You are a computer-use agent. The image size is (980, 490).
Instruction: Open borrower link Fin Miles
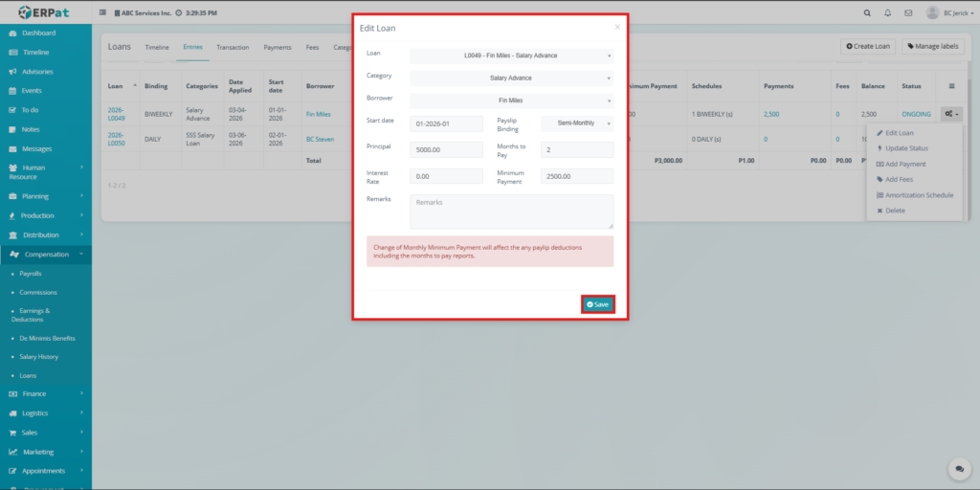318,115
